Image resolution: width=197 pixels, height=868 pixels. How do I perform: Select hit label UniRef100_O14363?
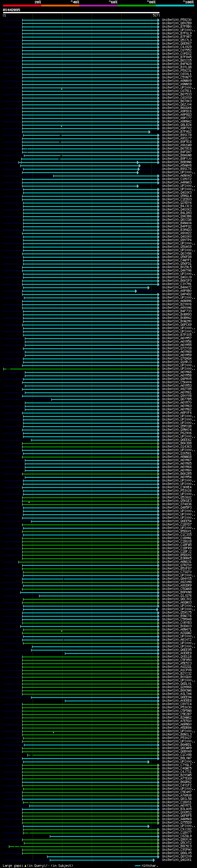coord(176,446)
